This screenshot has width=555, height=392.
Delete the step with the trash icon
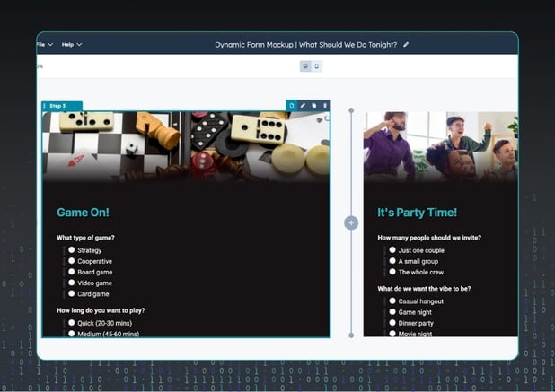coord(325,105)
